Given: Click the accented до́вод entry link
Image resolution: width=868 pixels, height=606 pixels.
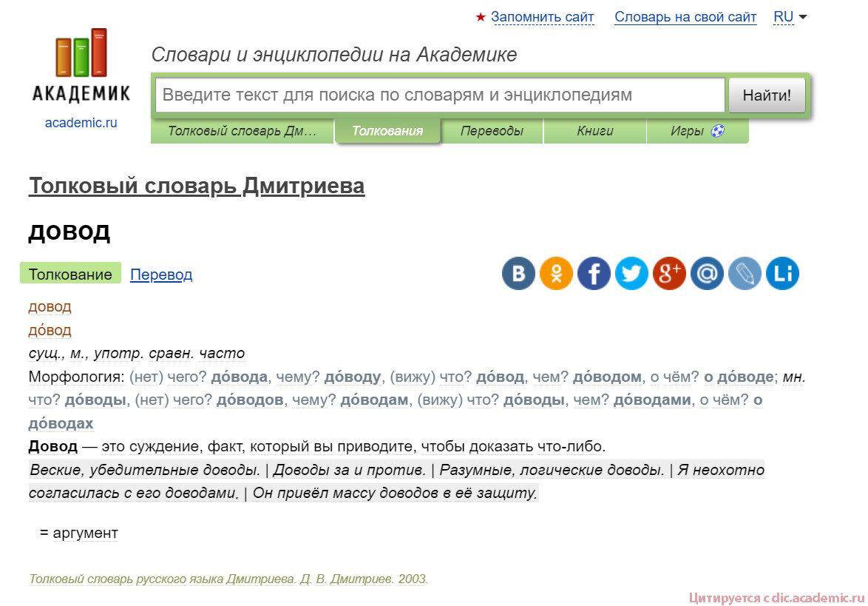Looking at the screenshot, I should [x=50, y=329].
